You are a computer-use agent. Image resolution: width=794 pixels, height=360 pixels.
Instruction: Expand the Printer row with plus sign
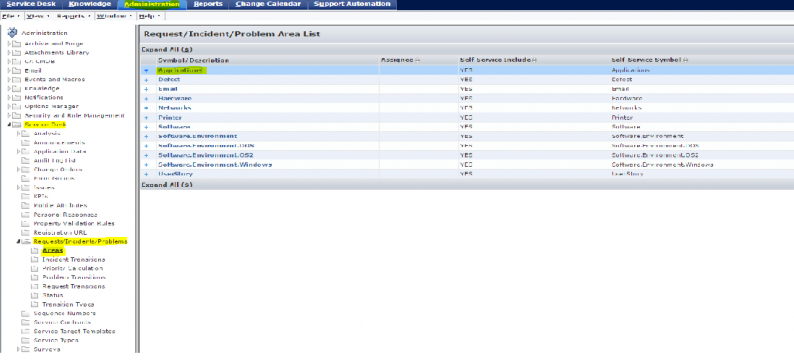tap(147, 117)
